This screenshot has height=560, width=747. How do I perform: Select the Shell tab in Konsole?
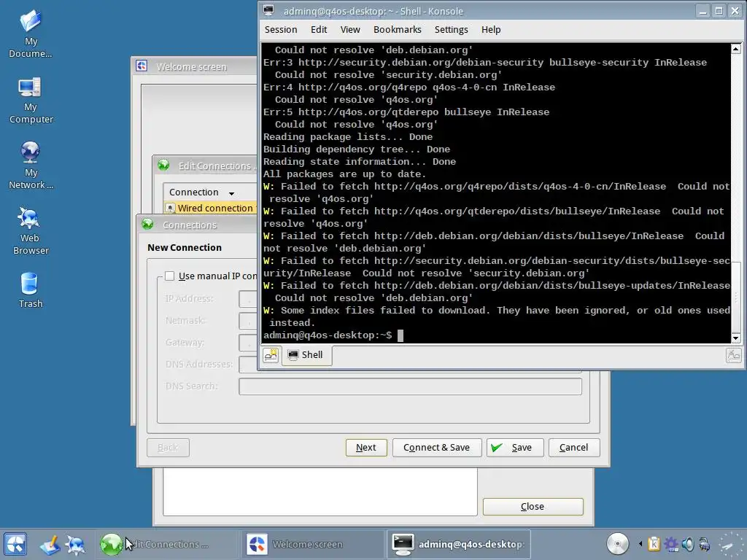tap(306, 355)
